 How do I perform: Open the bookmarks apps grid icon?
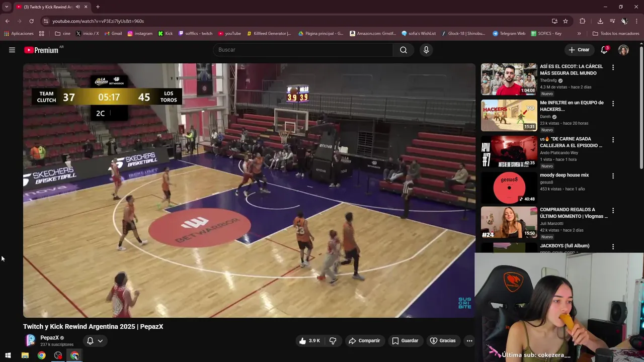coord(41,34)
